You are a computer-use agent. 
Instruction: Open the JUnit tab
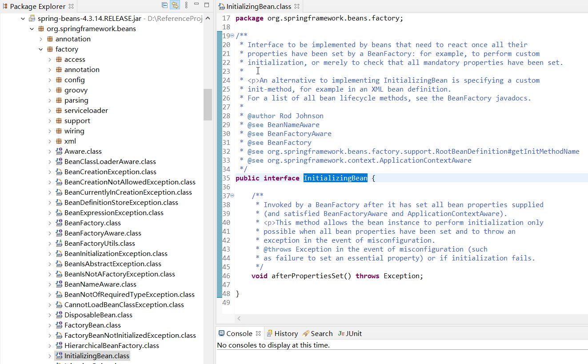[353, 334]
